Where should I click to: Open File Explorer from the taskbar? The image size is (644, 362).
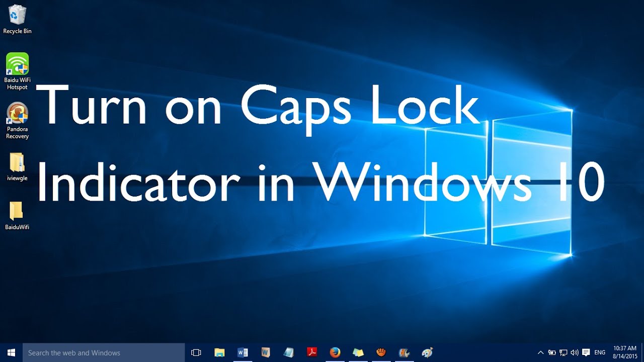click(219, 352)
